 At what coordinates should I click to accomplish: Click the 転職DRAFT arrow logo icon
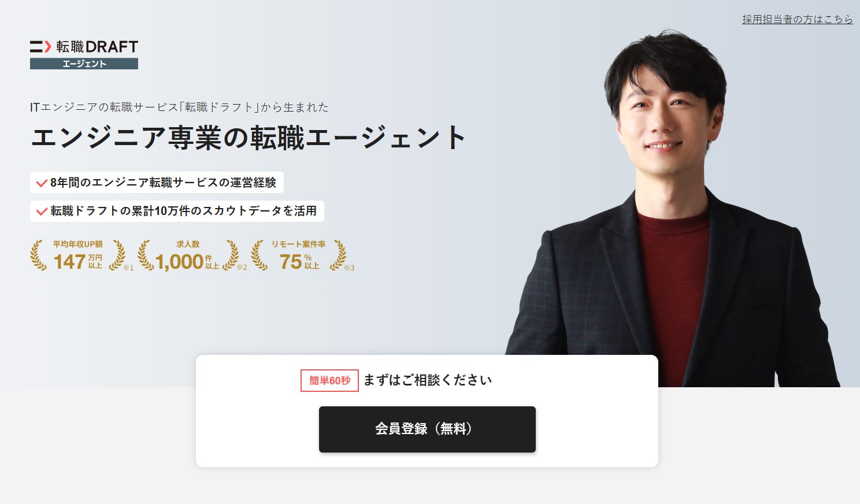[40, 46]
